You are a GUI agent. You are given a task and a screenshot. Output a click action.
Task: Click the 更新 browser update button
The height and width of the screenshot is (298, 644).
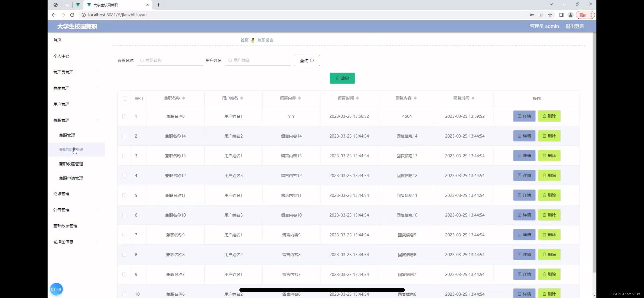pos(585,15)
